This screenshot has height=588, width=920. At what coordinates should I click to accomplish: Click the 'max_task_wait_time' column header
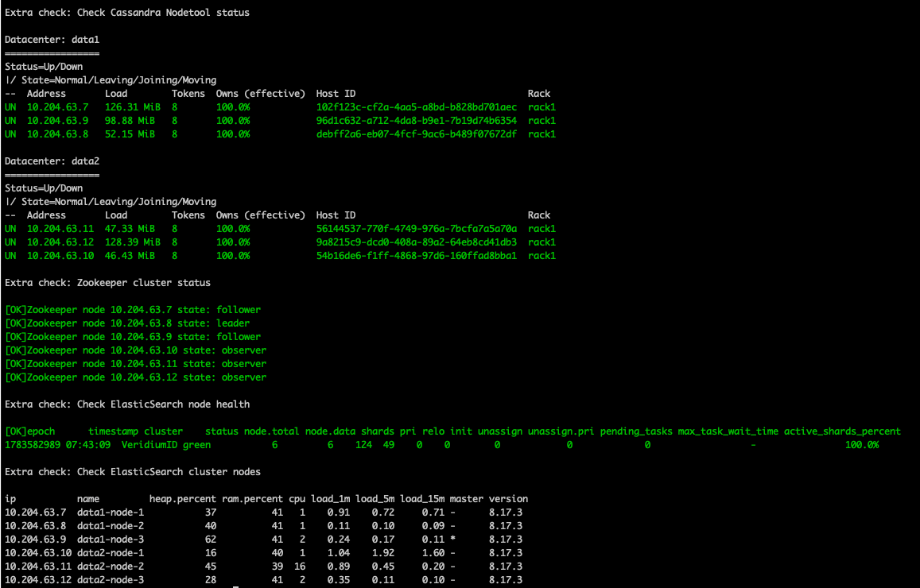click(x=728, y=431)
